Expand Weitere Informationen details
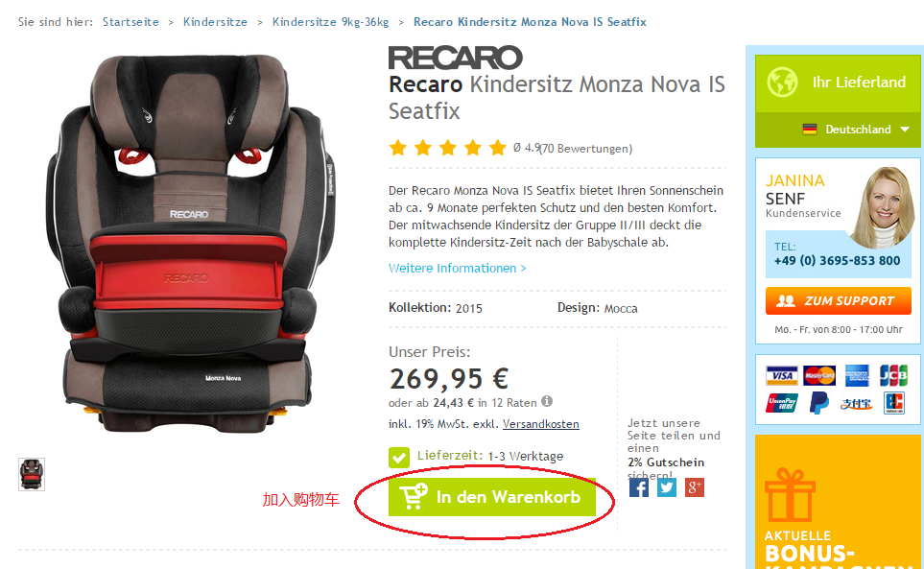The height and width of the screenshot is (569, 924). pyautogui.click(x=458, y=269)
